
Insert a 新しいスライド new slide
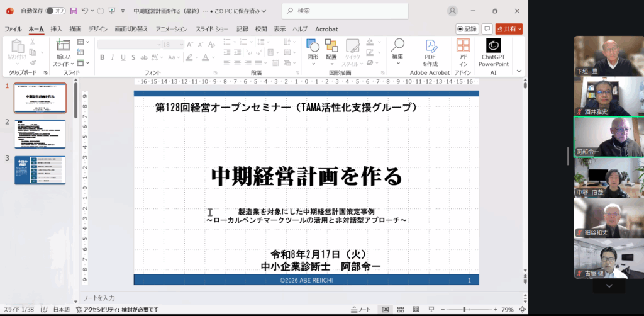click(x=62, y=53)
